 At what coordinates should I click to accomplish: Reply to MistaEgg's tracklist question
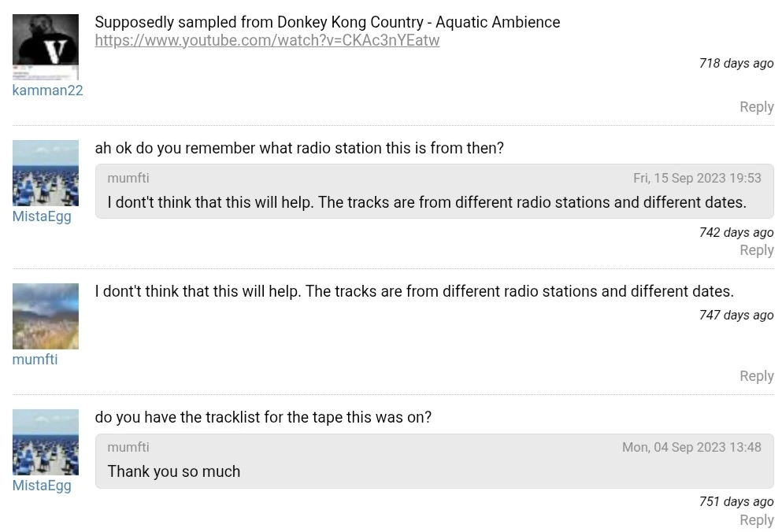coord(756,520)
